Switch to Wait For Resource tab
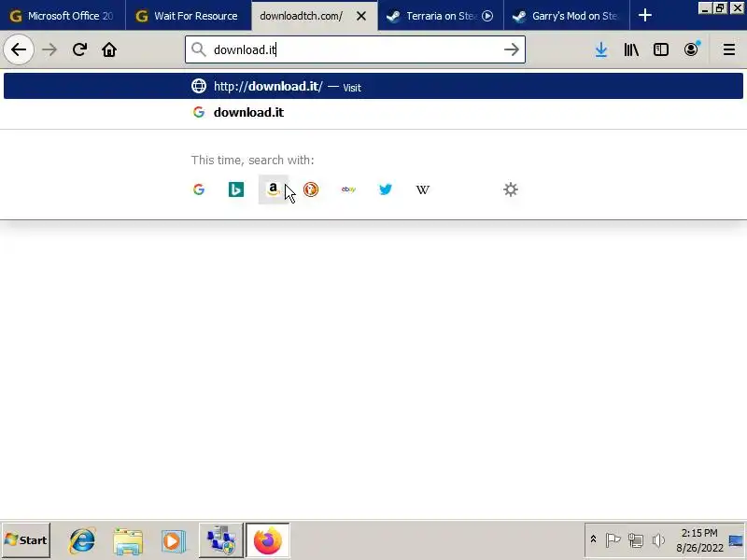Viewport: 747px width, 560px height. 189,16
